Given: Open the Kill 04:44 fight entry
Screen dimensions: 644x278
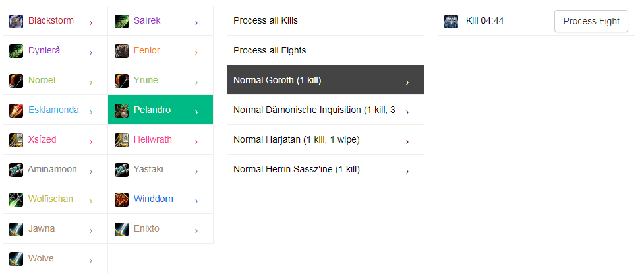Looking at the screenshot, I should pyautogui.click(x=484, y=20).
